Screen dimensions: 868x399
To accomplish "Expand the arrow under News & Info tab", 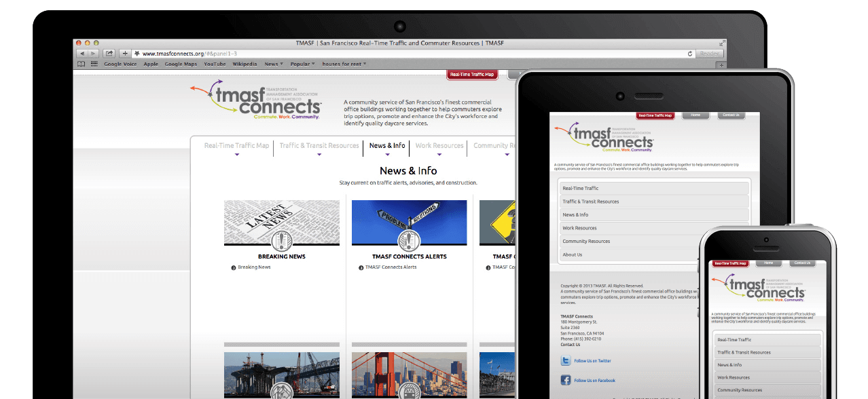I will click(x=387, y=155).
